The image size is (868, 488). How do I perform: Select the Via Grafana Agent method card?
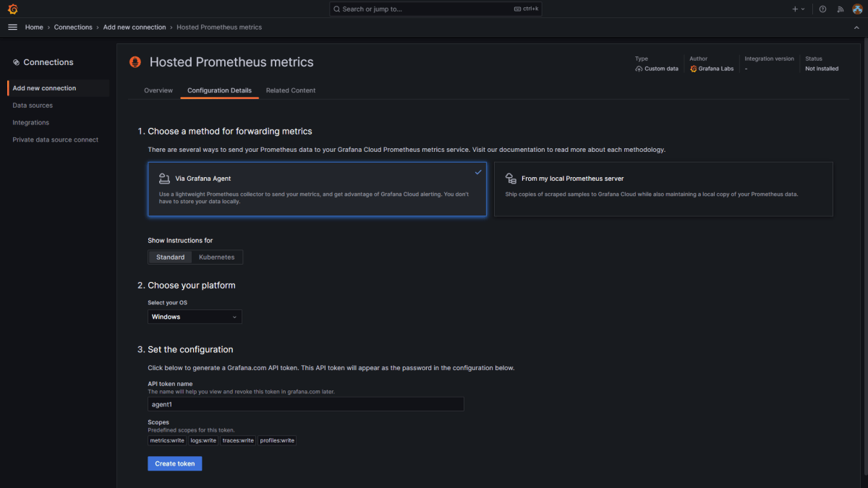tap(317, 190)
